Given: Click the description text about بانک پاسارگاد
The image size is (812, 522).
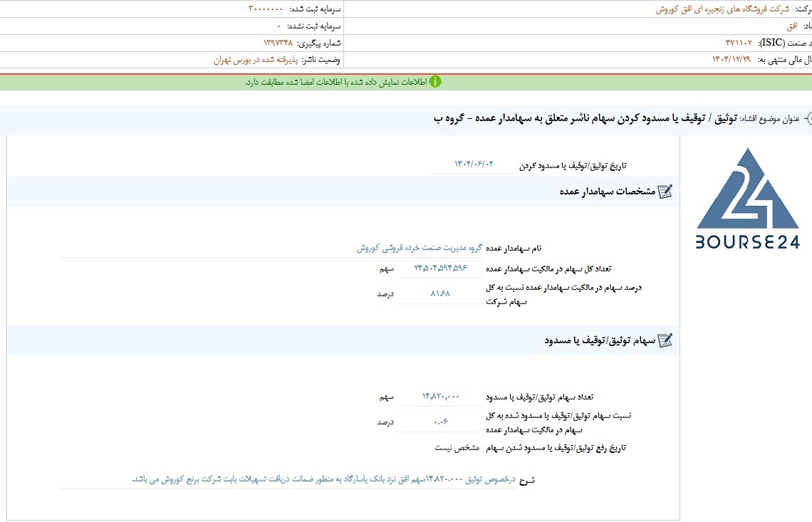Looking at the screenshot, I should (x=323, y=479).
